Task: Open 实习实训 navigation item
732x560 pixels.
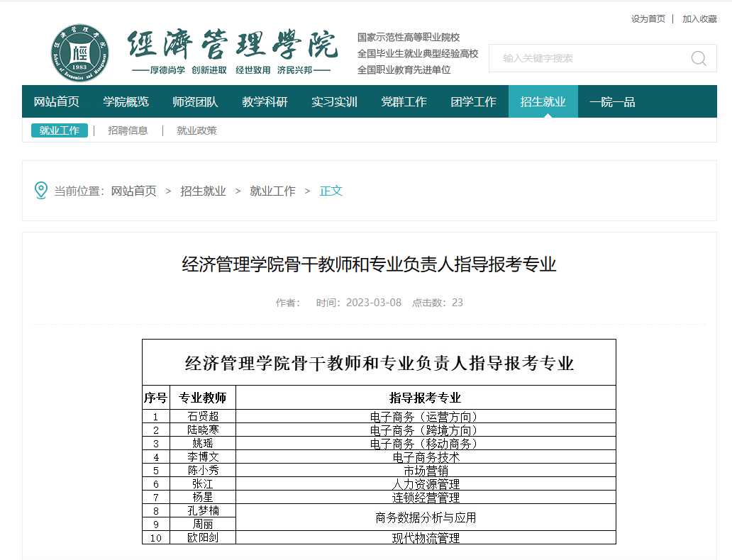Action: pyautogui.click(x=335, y=102)
